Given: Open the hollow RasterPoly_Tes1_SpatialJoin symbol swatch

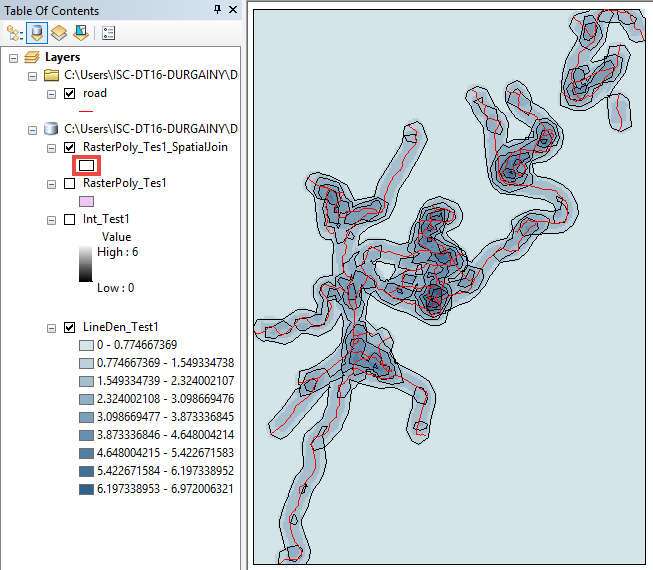Looking at the screenshot, I should click(86, 166).
